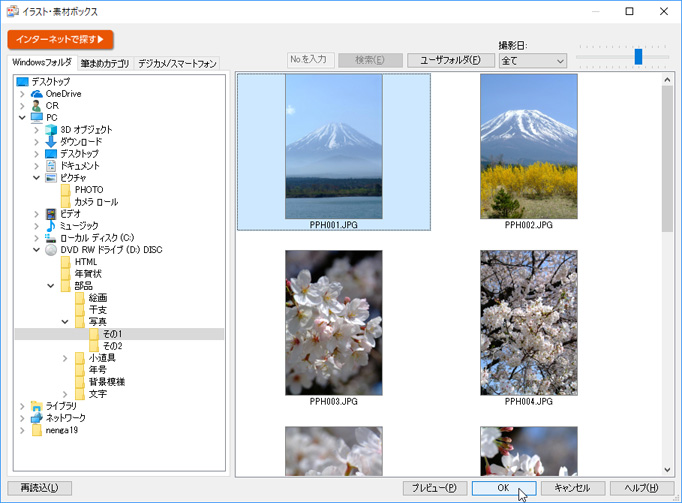Screen dimensions: 682x503
Task: Click the 3D オブジェクト folder icon
Action: (51, 130)
